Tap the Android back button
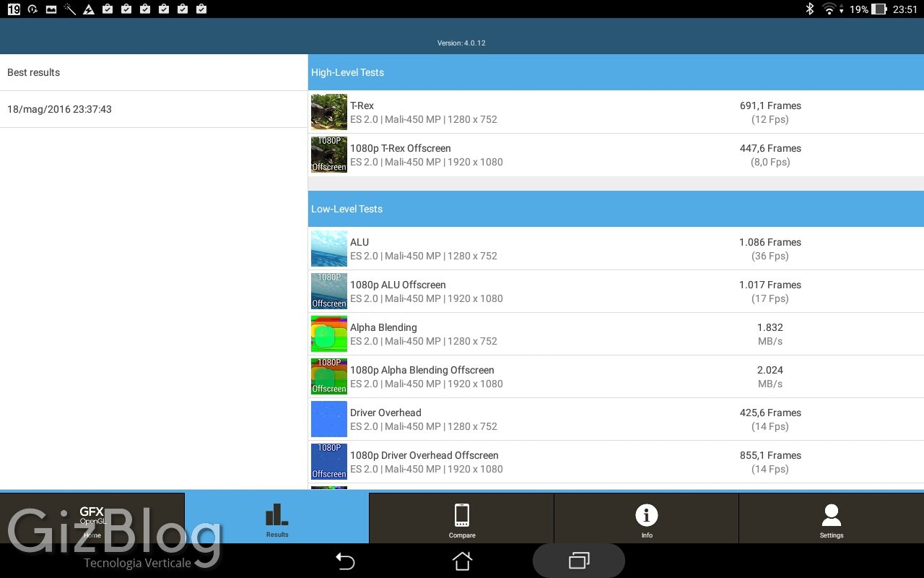 (345, 561)
